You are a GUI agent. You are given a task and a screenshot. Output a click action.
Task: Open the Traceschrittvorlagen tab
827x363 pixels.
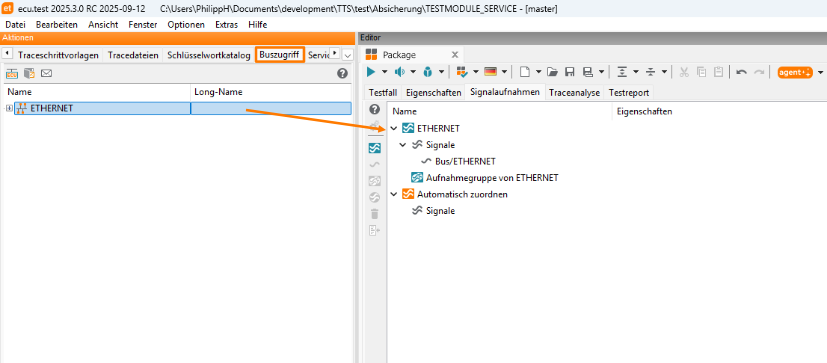[x=59, y=55]
